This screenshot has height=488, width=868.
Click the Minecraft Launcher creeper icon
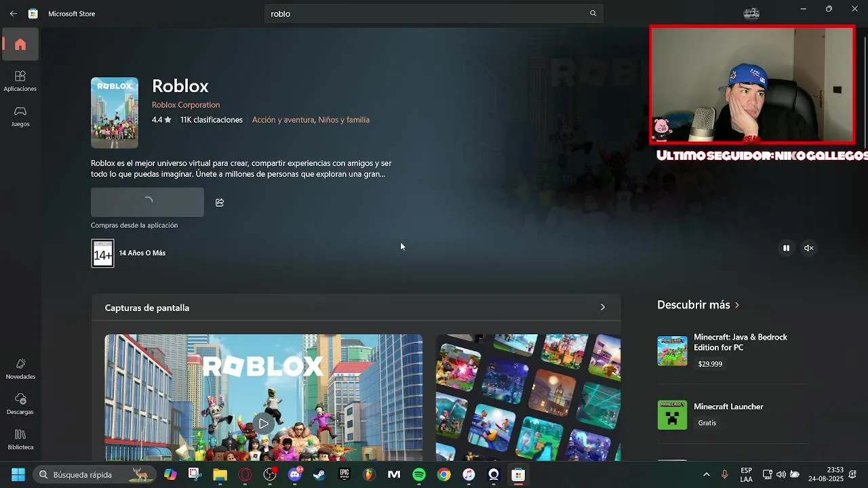click(672, 415)
